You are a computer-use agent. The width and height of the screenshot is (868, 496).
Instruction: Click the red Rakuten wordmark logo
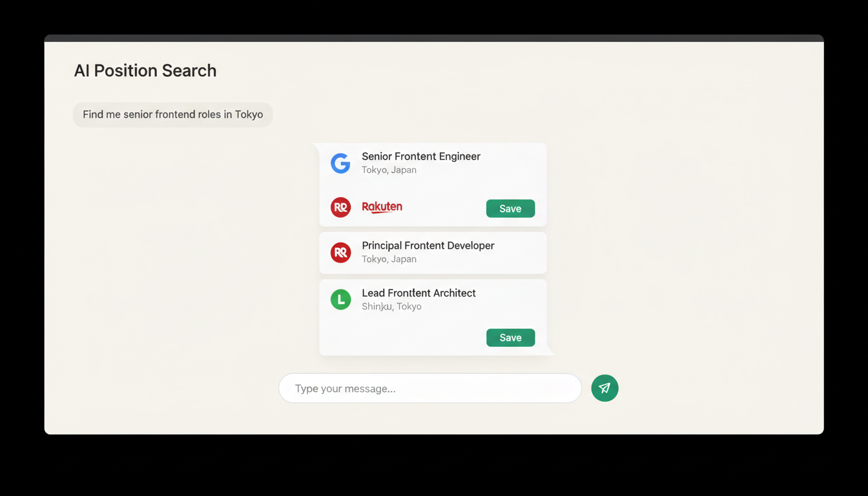[382, 207]
